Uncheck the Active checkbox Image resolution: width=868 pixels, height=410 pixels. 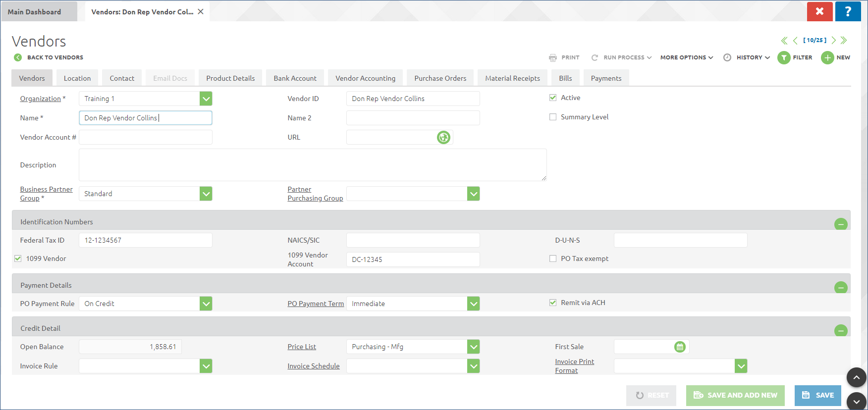point(553,98)
